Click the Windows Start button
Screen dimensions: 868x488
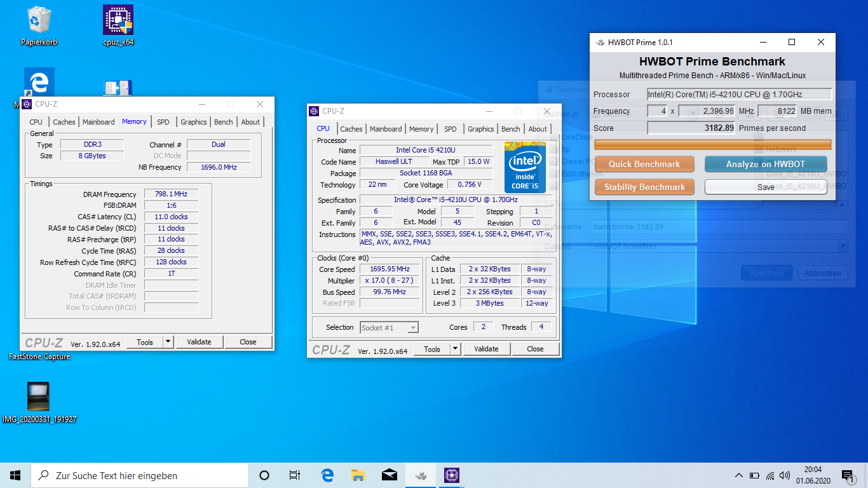[x=15, y=475]
